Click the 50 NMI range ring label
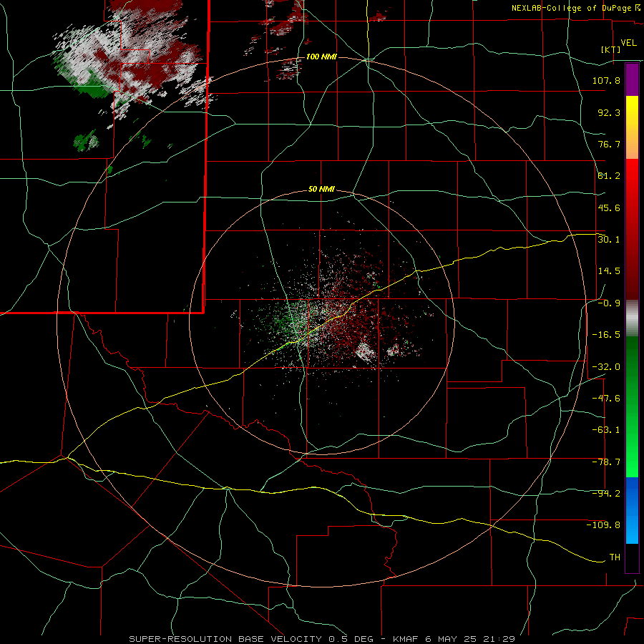The image size is (644, 644). (x=321, y=190)
